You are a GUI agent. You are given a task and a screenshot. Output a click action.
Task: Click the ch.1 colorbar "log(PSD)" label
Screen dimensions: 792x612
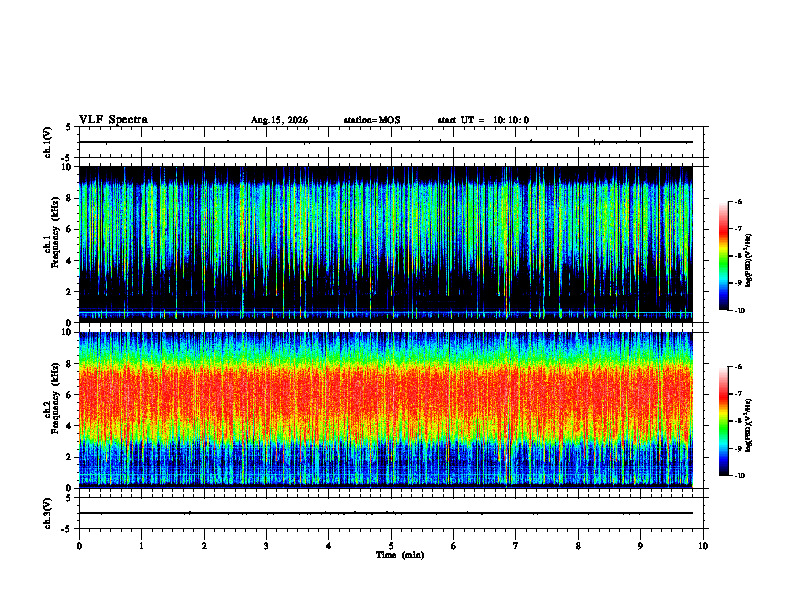pos(749,260)
